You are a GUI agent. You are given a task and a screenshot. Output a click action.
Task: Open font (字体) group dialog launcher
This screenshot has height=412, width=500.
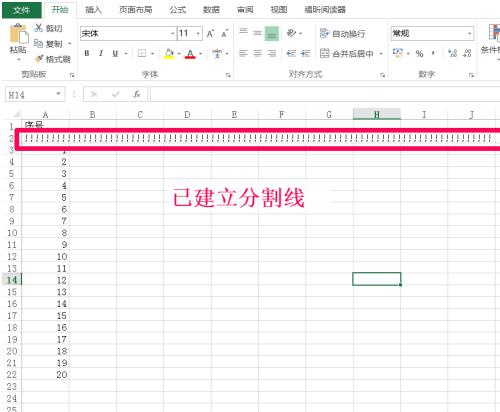click(x=228, y=75)
